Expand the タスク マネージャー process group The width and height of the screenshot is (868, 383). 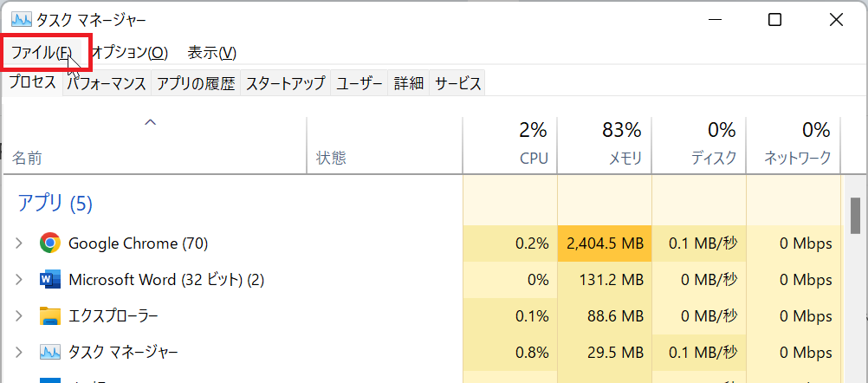pyautogui.click(x=19, y=352)
